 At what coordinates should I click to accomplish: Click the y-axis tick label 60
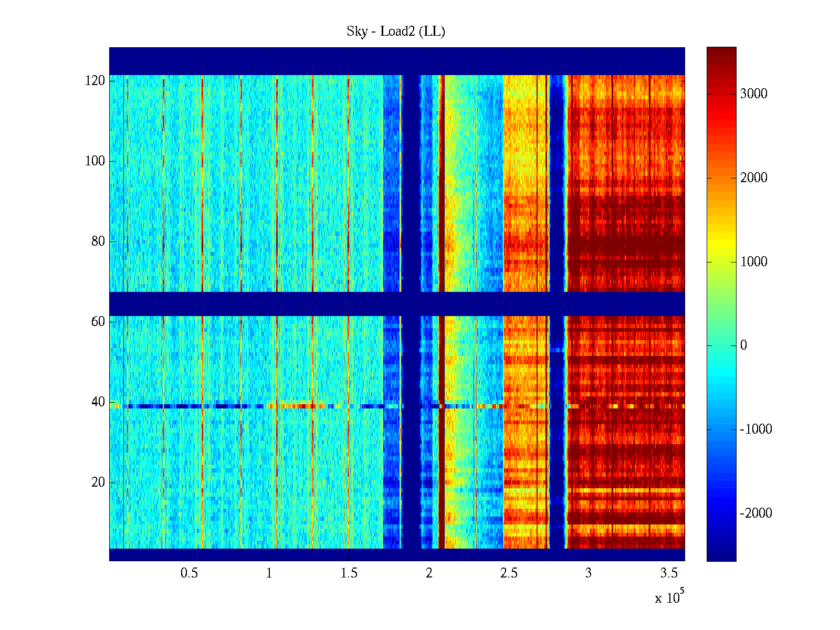click(x=98, y=322)
